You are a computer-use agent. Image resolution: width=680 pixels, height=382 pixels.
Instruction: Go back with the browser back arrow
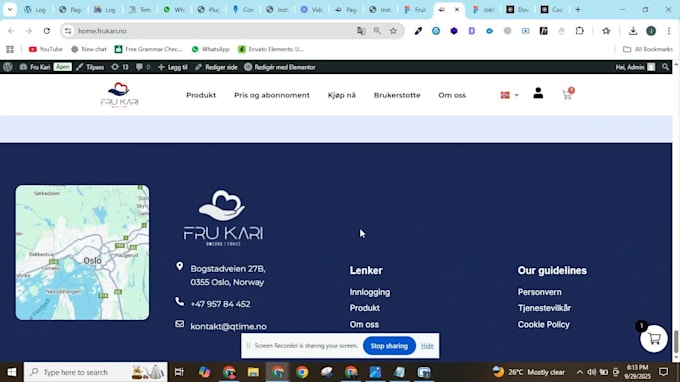coord(11,31)
